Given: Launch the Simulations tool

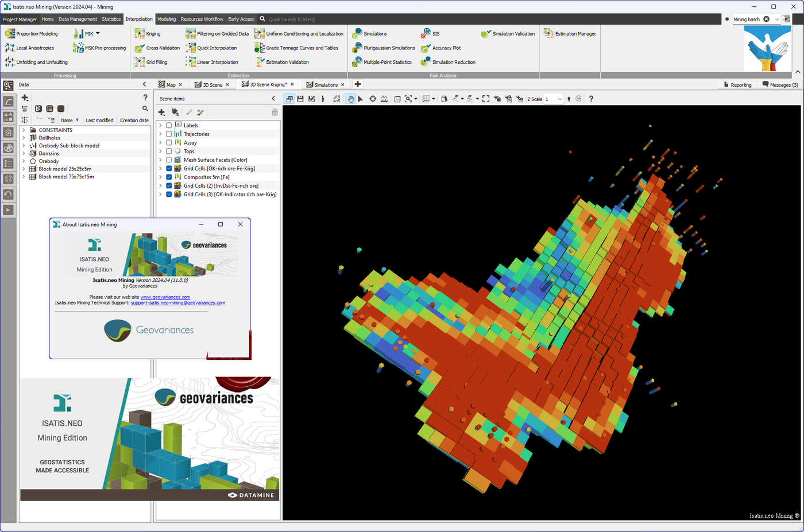Looking at the screenshot, I should (x=369, y=34).
